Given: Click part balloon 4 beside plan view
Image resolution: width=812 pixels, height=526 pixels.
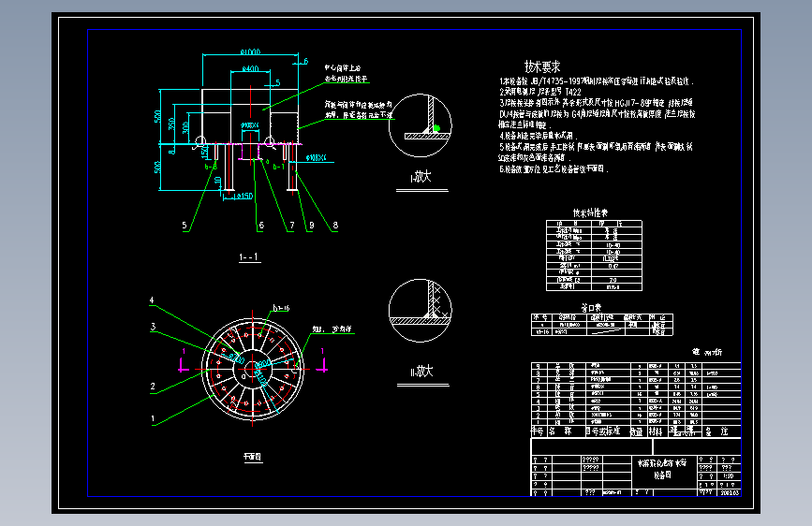Looking at the screenshot, I should point(152,300).
